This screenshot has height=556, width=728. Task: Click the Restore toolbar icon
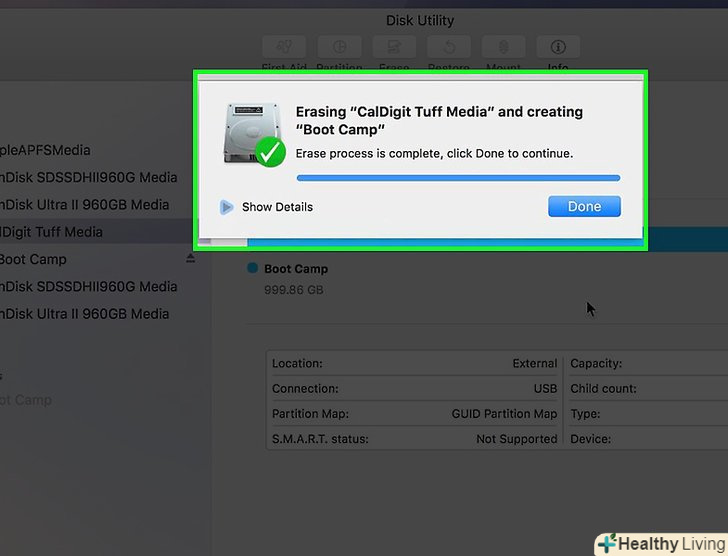click(x=448, y=47)
